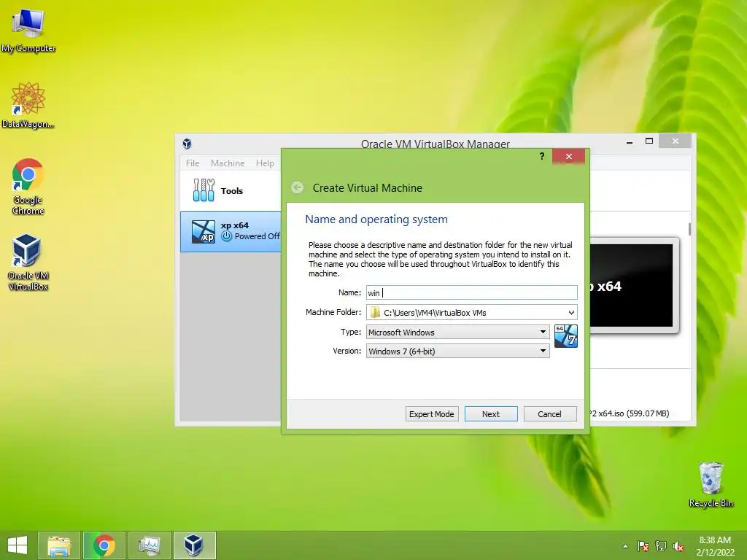This screenshot has width=747, height=560.
Task: Open the Type dropdown
Action: [458, 332]
